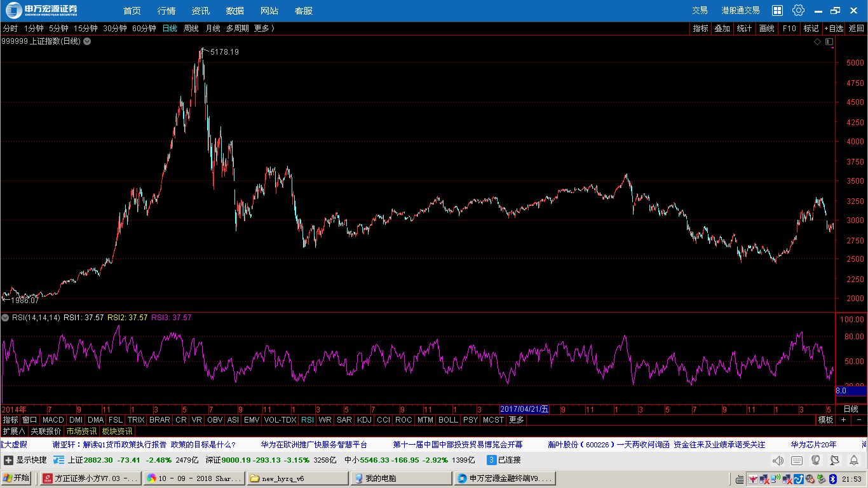Add to watchlist with +自选
Image resolution: width=868 pixels, height=488 pixels.
tap(834, 29)
